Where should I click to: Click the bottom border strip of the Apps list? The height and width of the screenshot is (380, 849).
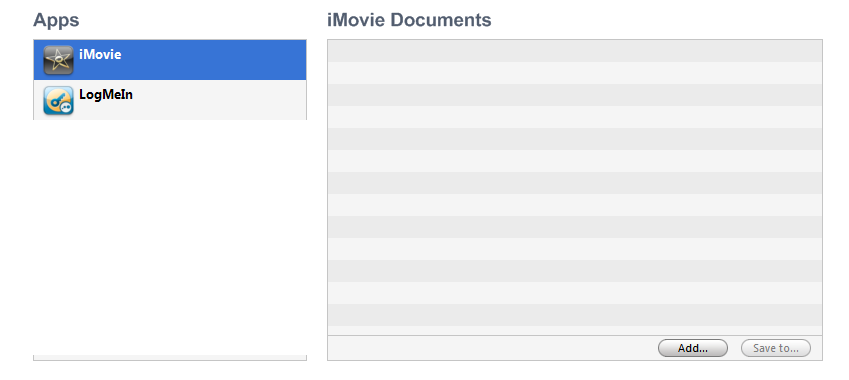click(x=169, y=358)
